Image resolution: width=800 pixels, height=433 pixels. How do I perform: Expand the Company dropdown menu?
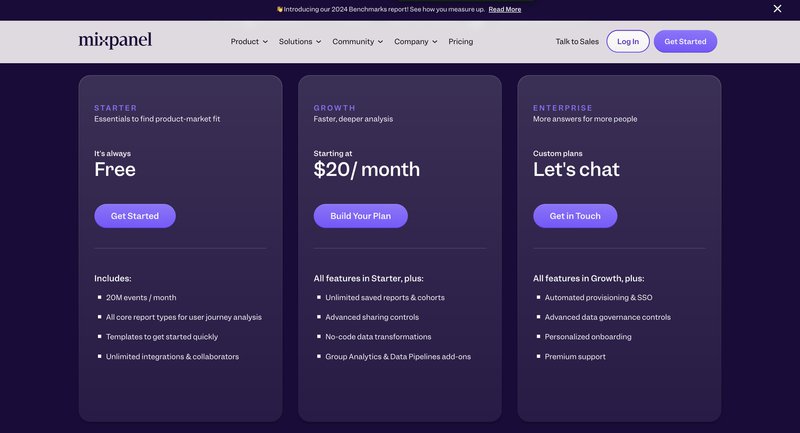[x=416, y=42]
